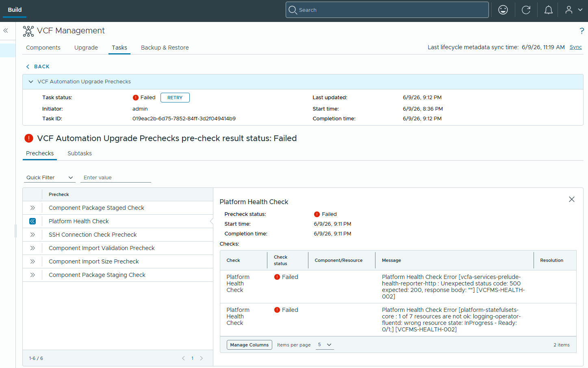Go to previous page of prechecks list

point(183,358)
